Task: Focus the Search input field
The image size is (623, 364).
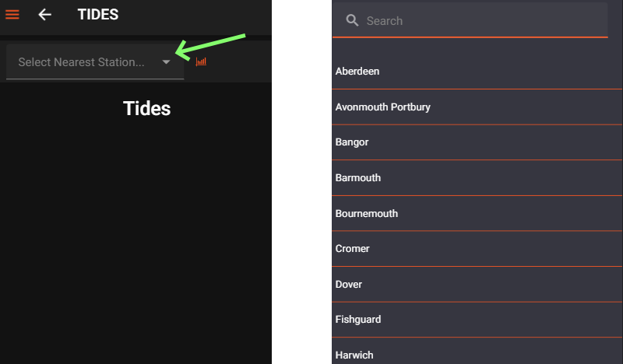Action: point(470,20)
